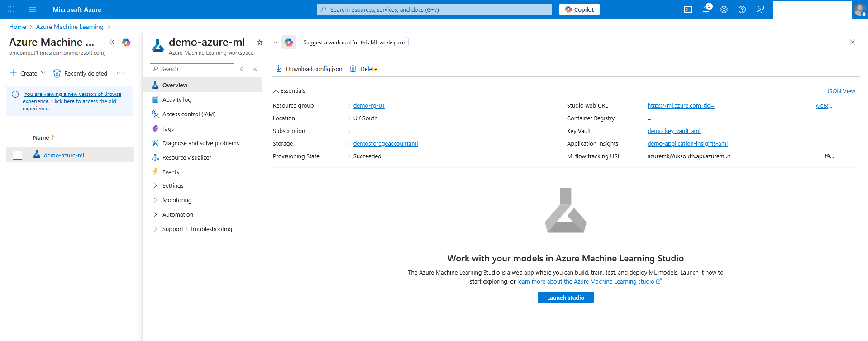
Task: Open the more options ellipsis beside star
Action: point(274,42)
